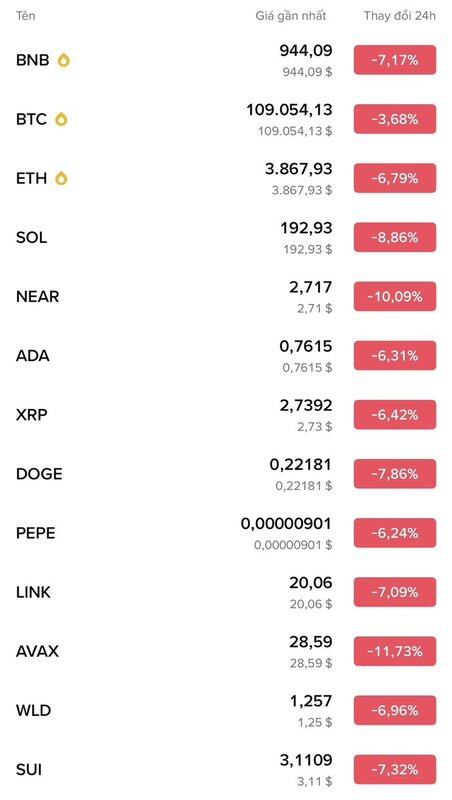Sort by the Giá gần nhất column header
Image resolution: width=452 pixels, height=800 pixels.
[291, 16]
